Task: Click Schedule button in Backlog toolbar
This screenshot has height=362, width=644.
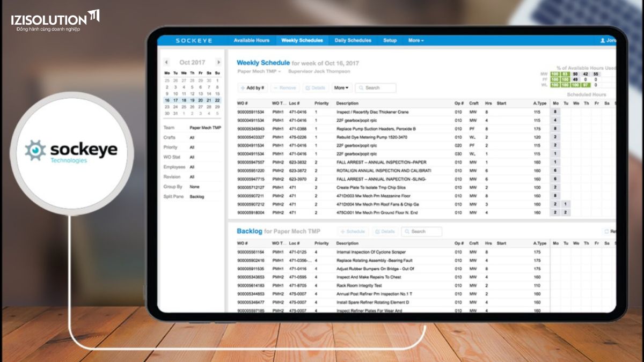Action: click(x=353, y=232)
